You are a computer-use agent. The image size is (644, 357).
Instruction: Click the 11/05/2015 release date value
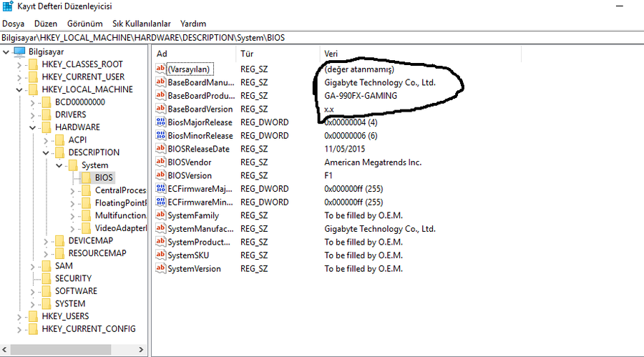(x=345, y=149)
